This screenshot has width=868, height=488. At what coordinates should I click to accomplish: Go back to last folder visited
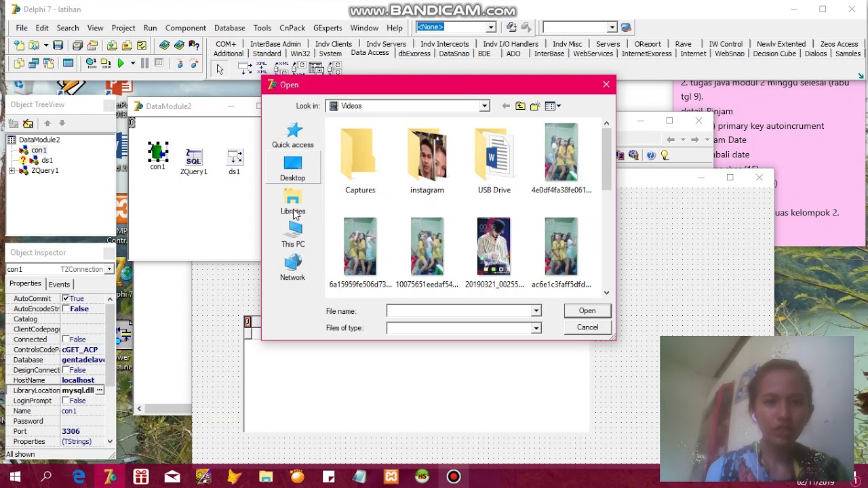point(506,106)
